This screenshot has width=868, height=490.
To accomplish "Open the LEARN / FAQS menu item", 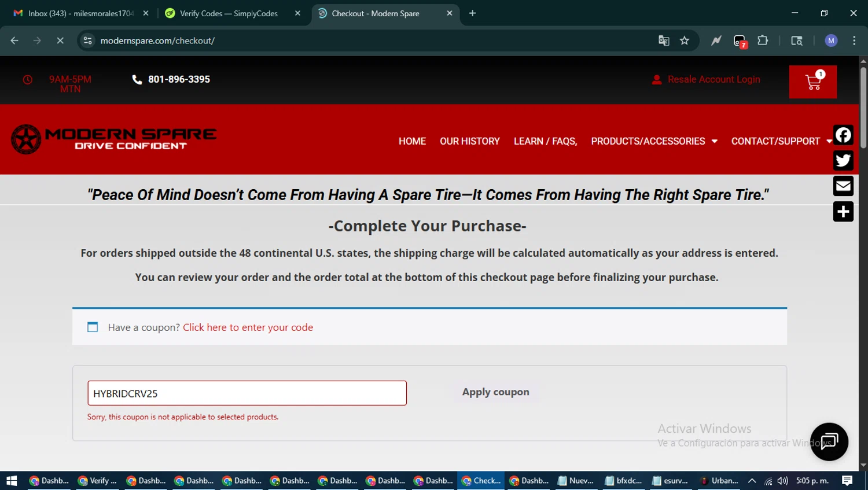I will 545,141.
